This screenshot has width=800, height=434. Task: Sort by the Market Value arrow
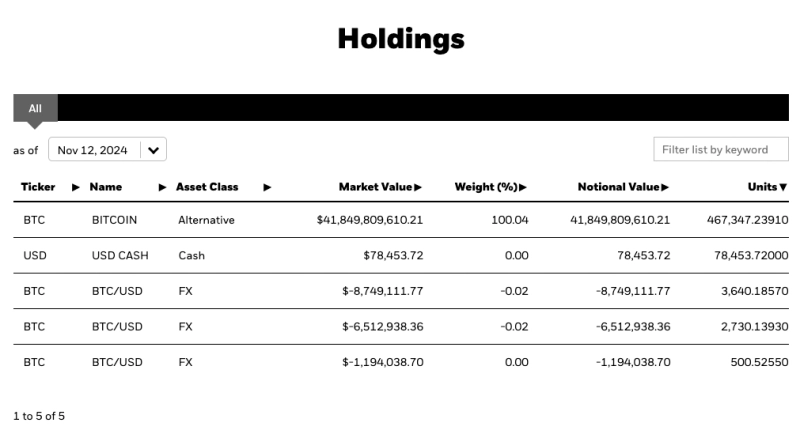[418, 187]
